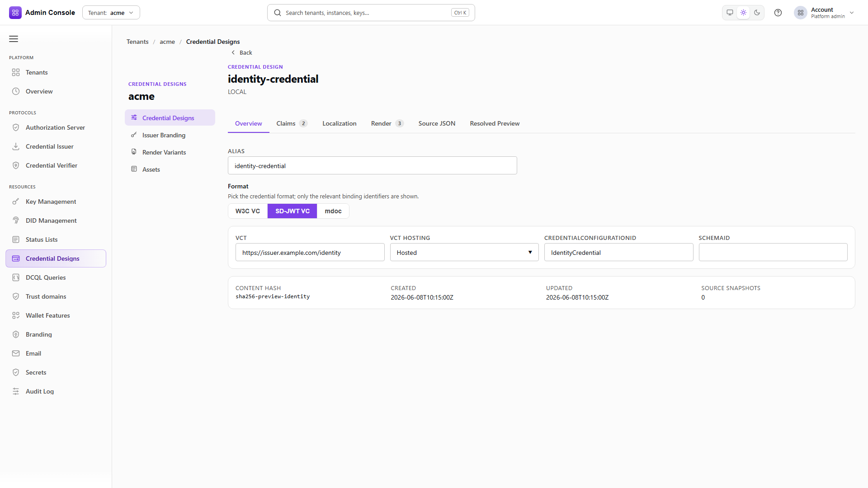The height and width of the screenshot is (488, 868).
Task: Switch to dark theme mode
Action: point(757,13)
